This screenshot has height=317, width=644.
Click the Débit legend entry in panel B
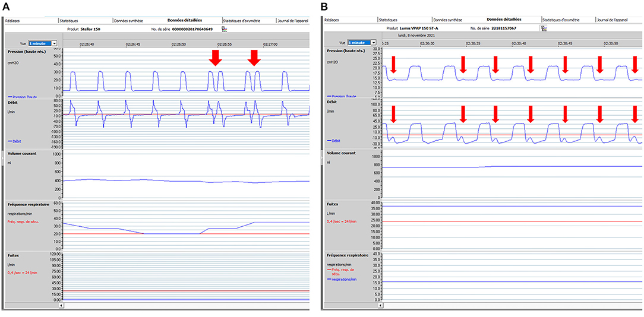click(x=332, y=141)
